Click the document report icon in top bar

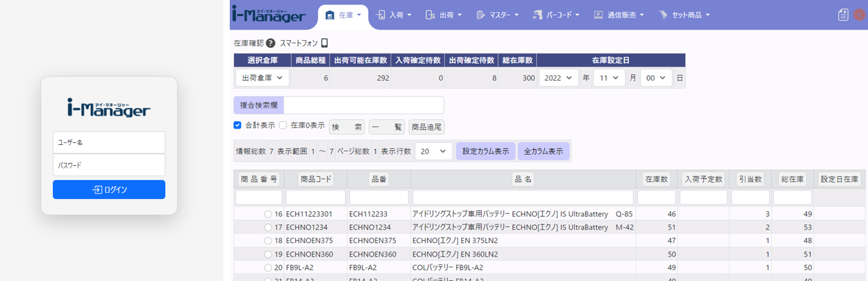pyautogui.click(x=843, y=15)
